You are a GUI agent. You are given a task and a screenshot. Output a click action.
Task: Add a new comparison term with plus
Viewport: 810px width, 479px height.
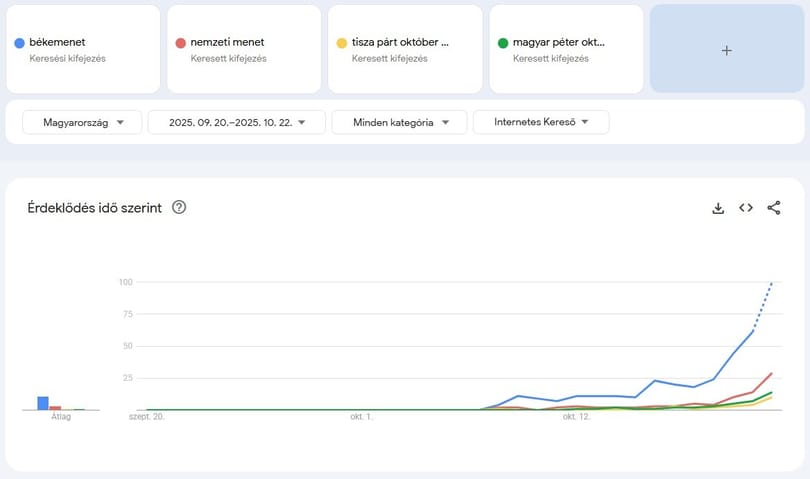tap(727, 50)
